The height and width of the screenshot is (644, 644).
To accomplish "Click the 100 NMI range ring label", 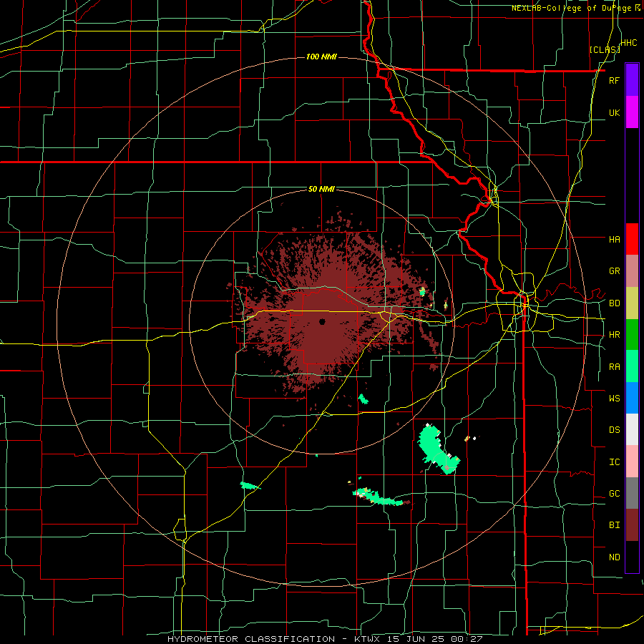I will [321, 57].
